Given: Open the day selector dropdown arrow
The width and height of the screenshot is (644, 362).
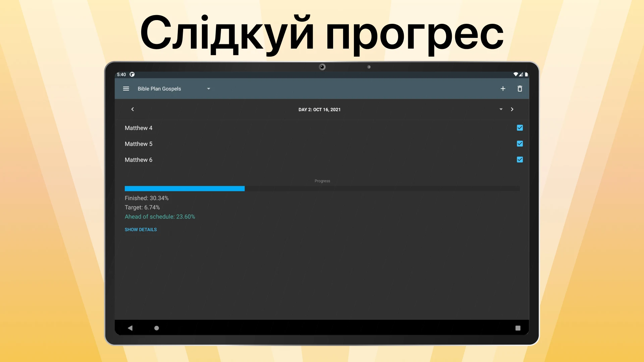Looking at the screenshot, I should [501, 109].
